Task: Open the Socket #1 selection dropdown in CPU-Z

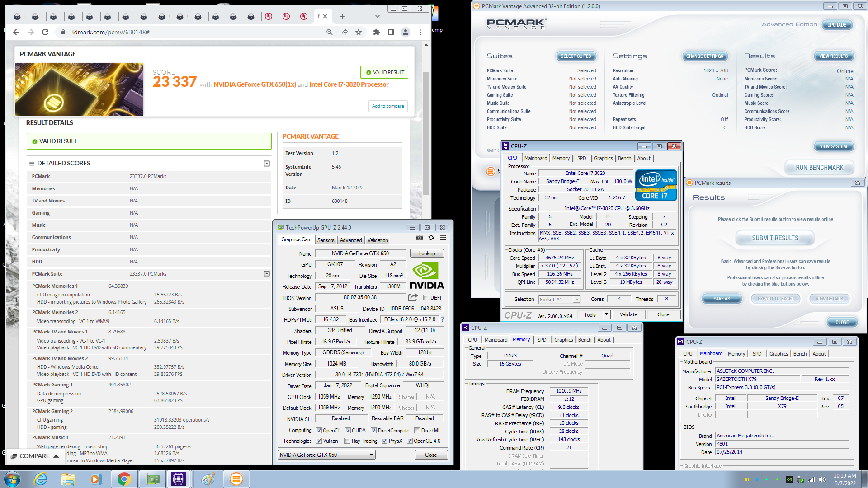Action: [x=560, y=299]
